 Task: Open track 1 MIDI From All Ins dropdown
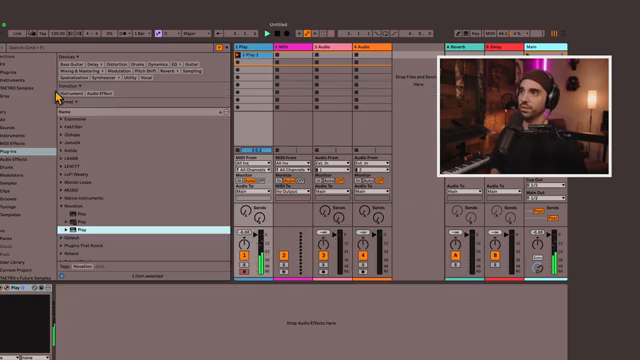tap(253, 163)
